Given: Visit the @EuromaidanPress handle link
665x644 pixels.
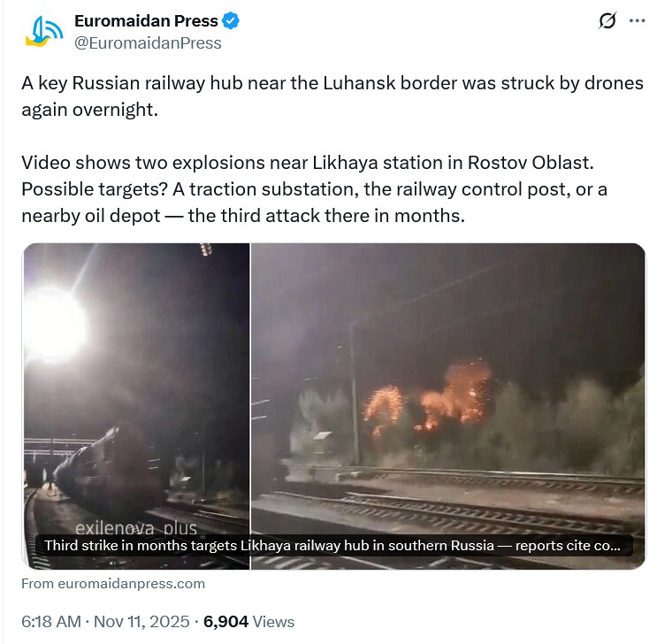Looking at the screenshot, I should tap(148, 42).
